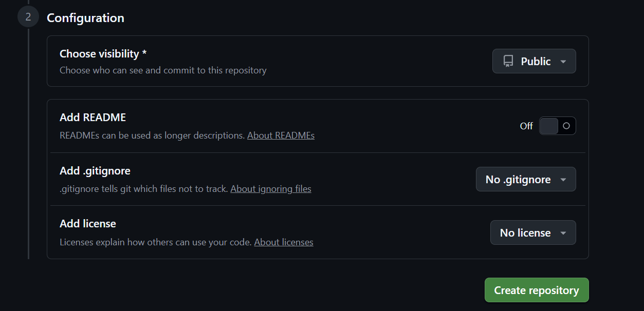The width and height of the screenshot is (644, 311).
Task: Open the Public visibility dropdown
Action: [x=534, y=62]
